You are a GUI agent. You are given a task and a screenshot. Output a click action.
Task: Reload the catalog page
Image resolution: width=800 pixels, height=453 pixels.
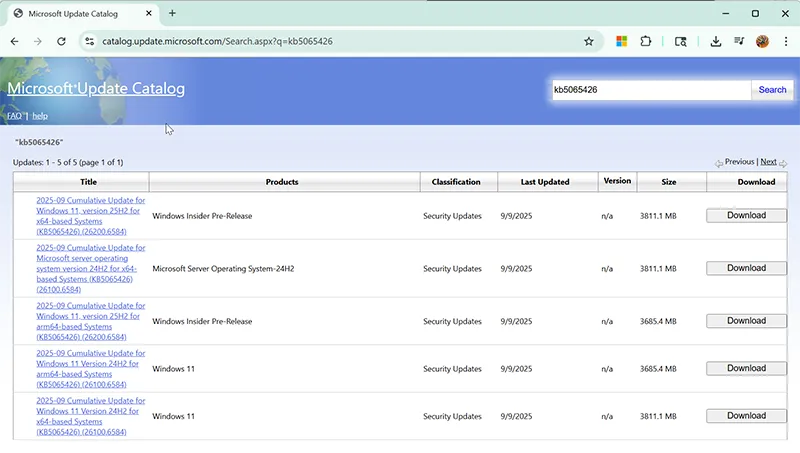(61, 41)
